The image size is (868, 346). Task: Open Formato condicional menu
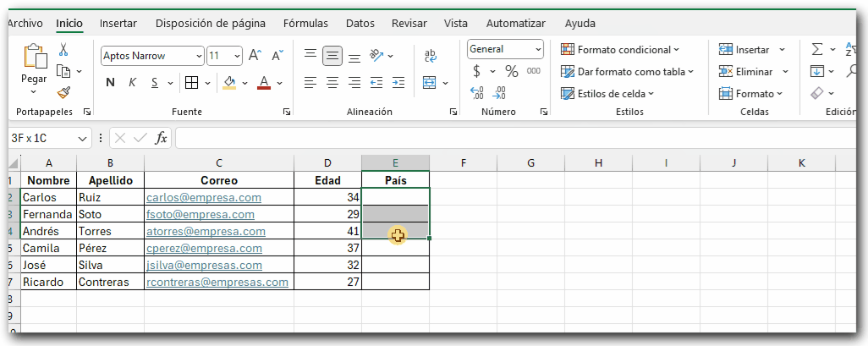(x=620, y=50)
